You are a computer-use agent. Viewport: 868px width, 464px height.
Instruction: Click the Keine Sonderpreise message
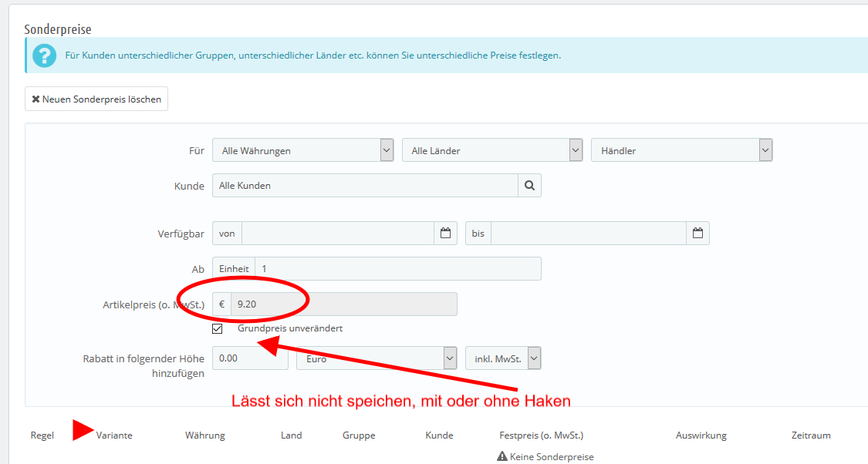click(552, 457)
